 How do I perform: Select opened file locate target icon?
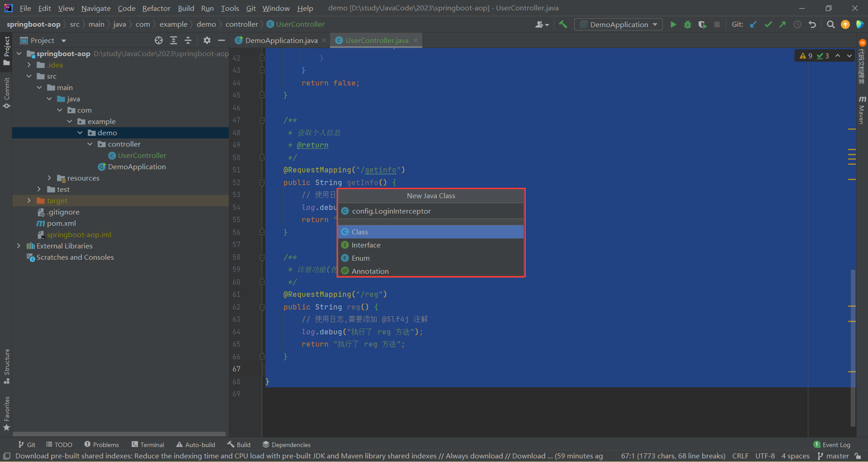[x=159, y=40]
